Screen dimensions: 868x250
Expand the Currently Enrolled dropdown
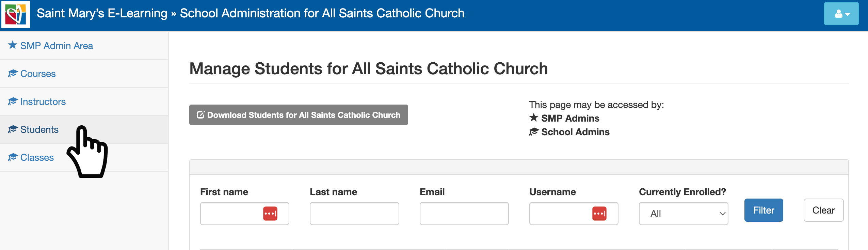point(683,214)
